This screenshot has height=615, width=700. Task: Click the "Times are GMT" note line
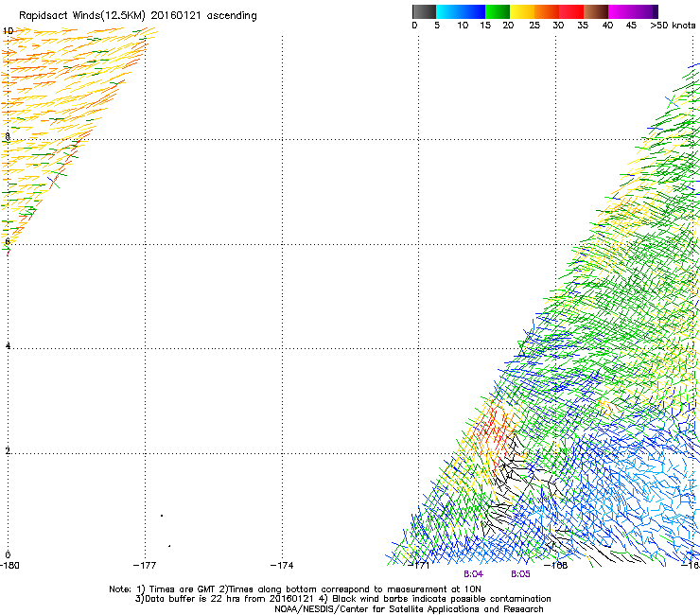295,589
